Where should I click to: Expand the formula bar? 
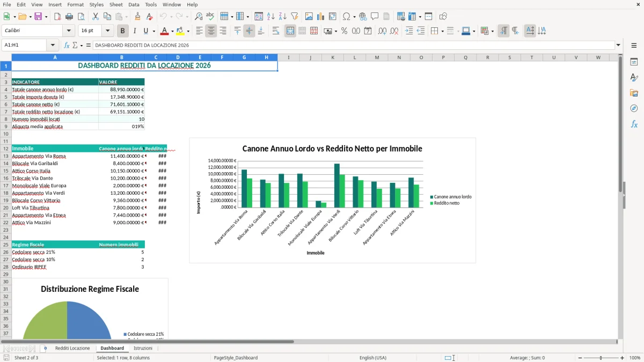pos(619,45)
